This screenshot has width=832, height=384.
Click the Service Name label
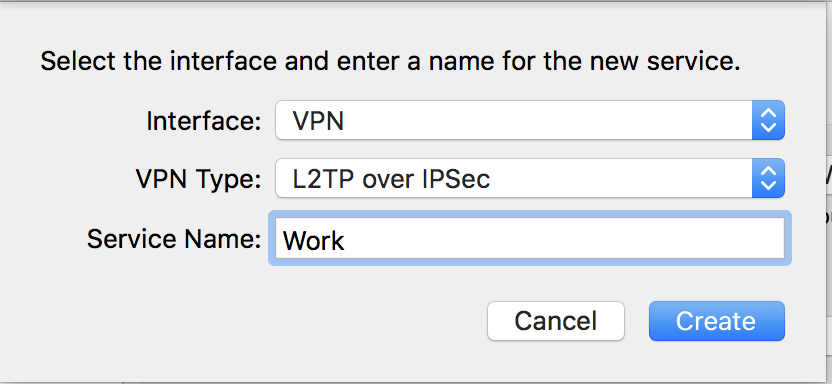(x=174, y=239)
